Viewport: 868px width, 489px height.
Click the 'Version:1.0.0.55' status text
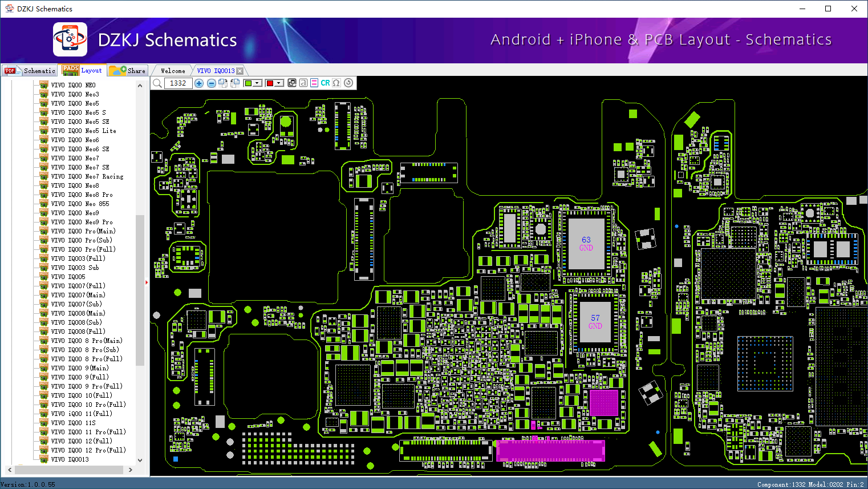point(28,484)
